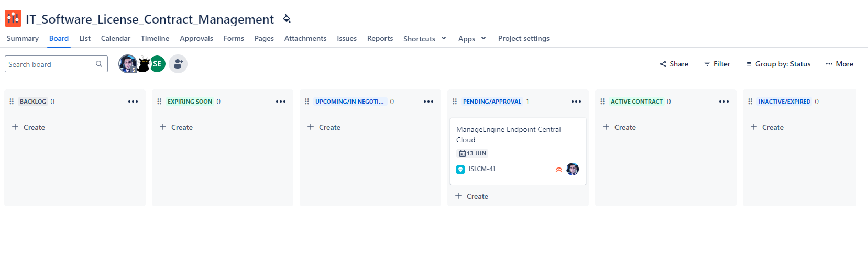Open Pending/Approval column three-dot menu
Screen dimensions: 868x257
pyautogui.click(x=576, y=102)
